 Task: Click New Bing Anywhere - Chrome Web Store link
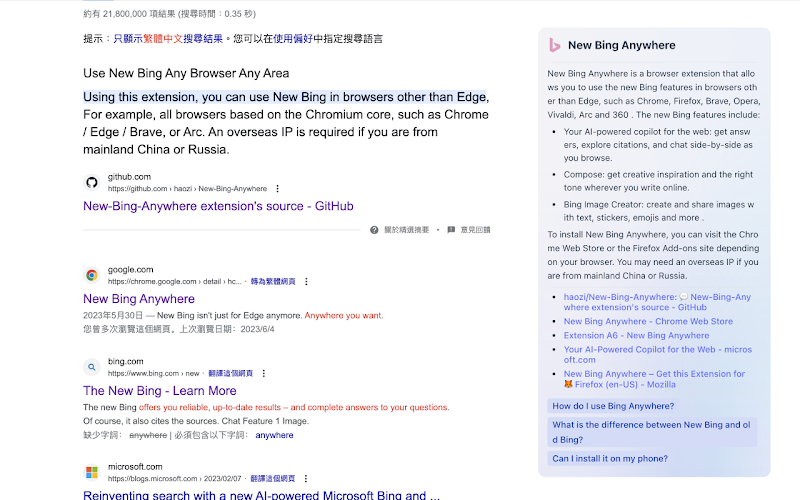pos(648,321)
